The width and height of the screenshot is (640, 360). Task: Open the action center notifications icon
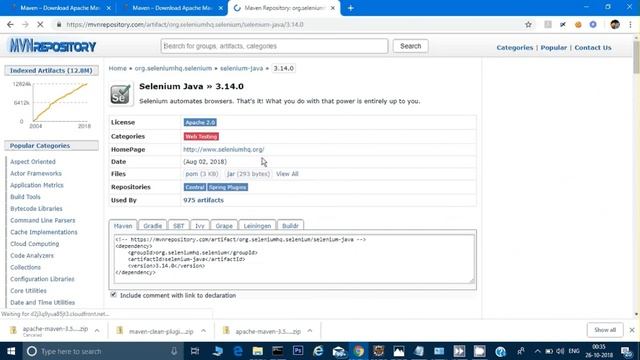click(626, 351)
